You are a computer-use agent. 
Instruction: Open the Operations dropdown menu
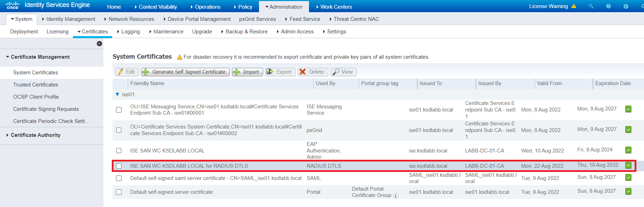[205, 7]
